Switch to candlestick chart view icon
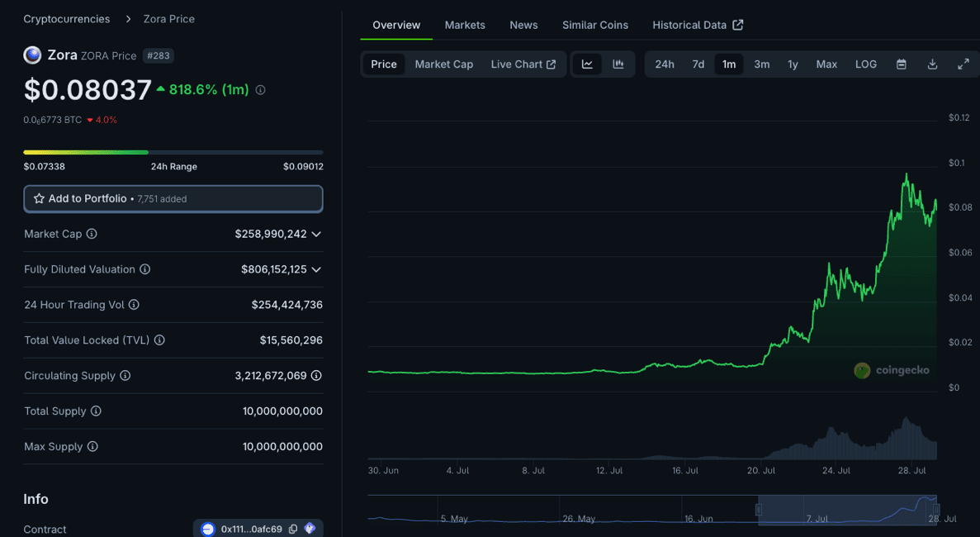The height and width of the screenshot is (537, 980). coord(618,64)
